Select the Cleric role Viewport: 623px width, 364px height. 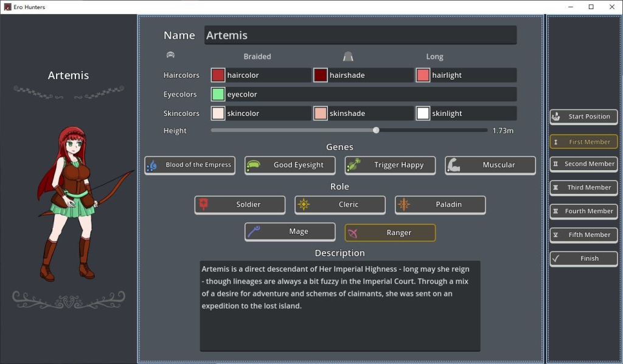[340, 205]
